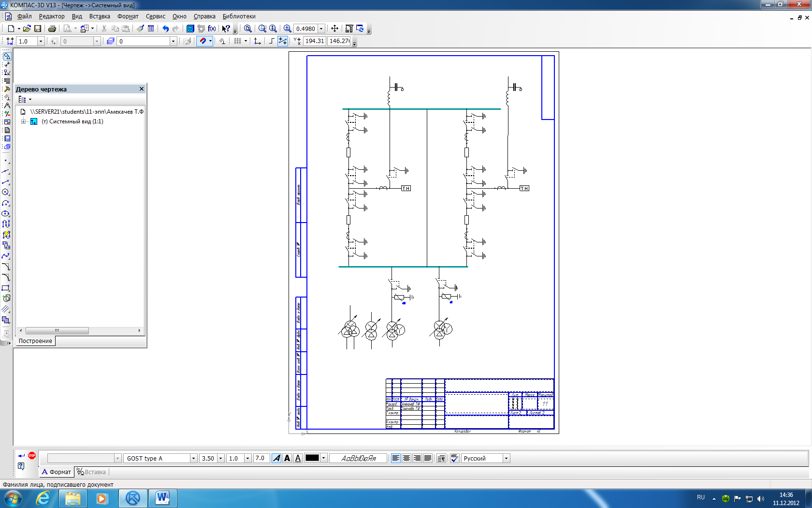Activate the Pan (move view) cross-arrows tool
This screenshot has width=812, height=508.
point(334,29)
